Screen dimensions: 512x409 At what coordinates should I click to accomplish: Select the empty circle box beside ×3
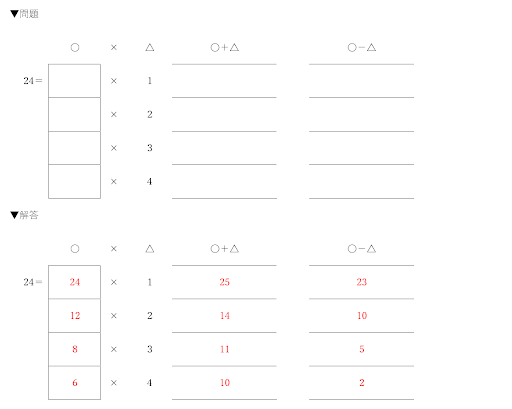coord(74,148)
